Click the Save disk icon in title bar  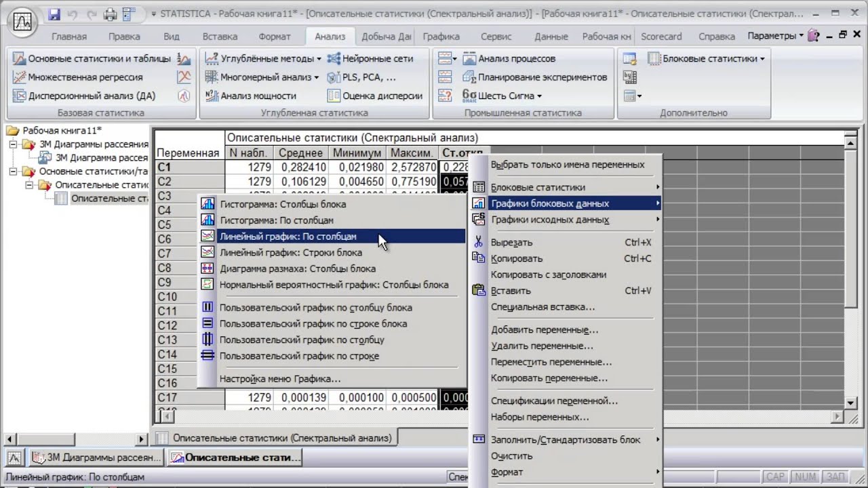click(x=55, y=14)
